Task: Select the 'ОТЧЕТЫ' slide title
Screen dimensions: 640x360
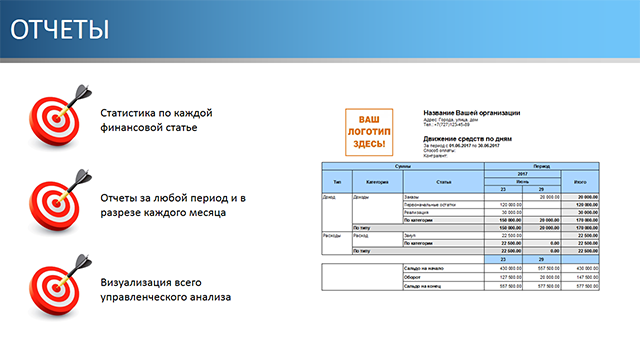Action: tap(60, 29)
